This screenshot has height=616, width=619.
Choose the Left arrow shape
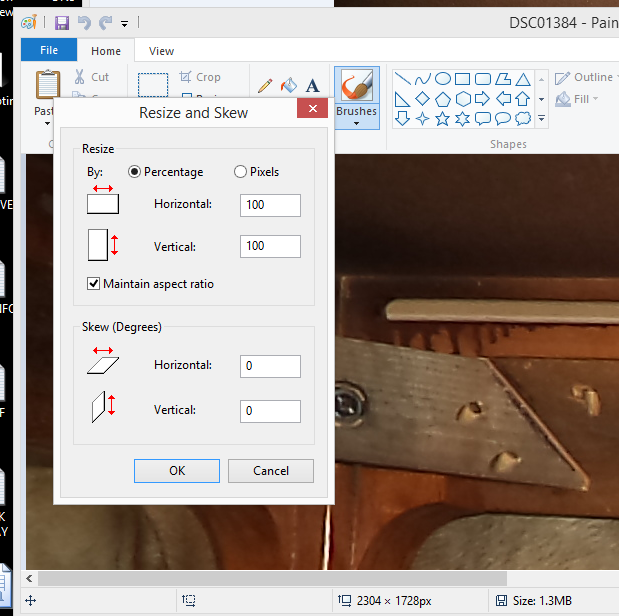click(503, 98)
